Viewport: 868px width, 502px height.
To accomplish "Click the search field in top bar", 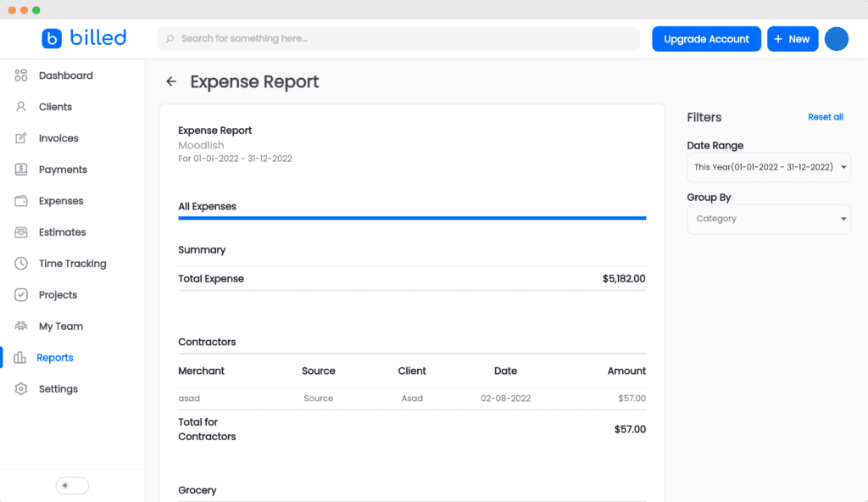I will click(398, 38).
